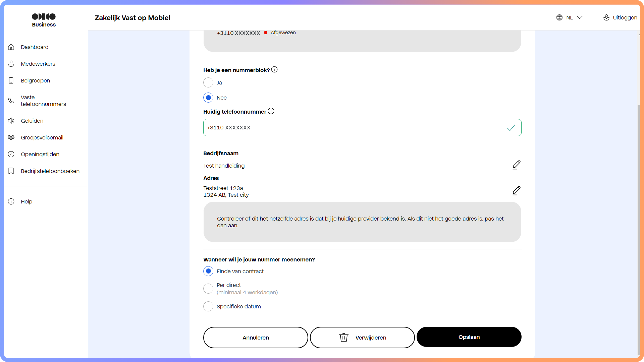The image size is (644, 362).
Task: Click the trash icon in Verwijderen button
Action: point(344,338)
